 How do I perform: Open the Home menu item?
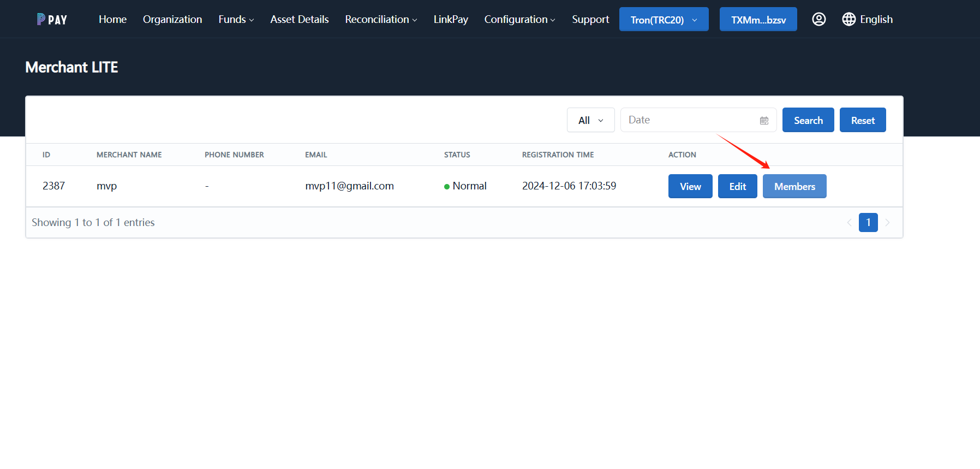tap(112, 19)
